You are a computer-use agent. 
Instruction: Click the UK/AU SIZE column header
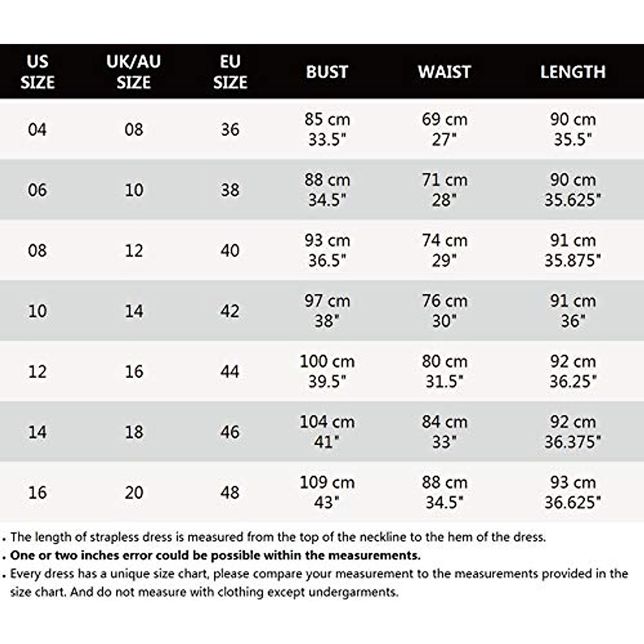click(x=134, y=72)
